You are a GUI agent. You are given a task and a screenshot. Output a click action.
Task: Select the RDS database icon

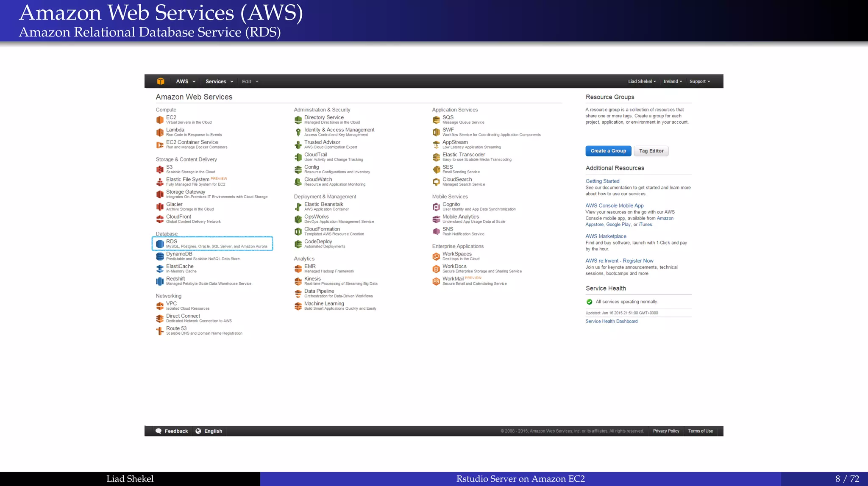(160, 244)
